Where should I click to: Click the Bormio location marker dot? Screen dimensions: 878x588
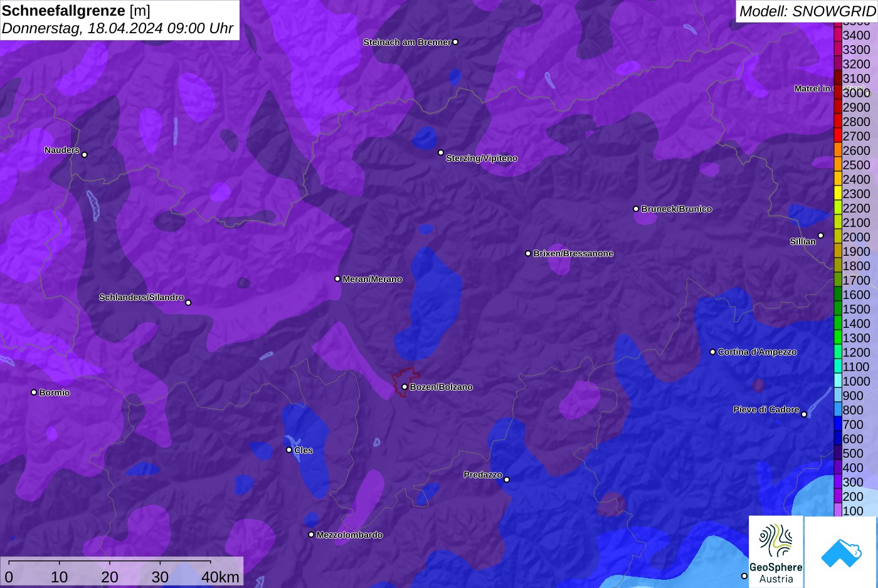[x=34, y=392]
